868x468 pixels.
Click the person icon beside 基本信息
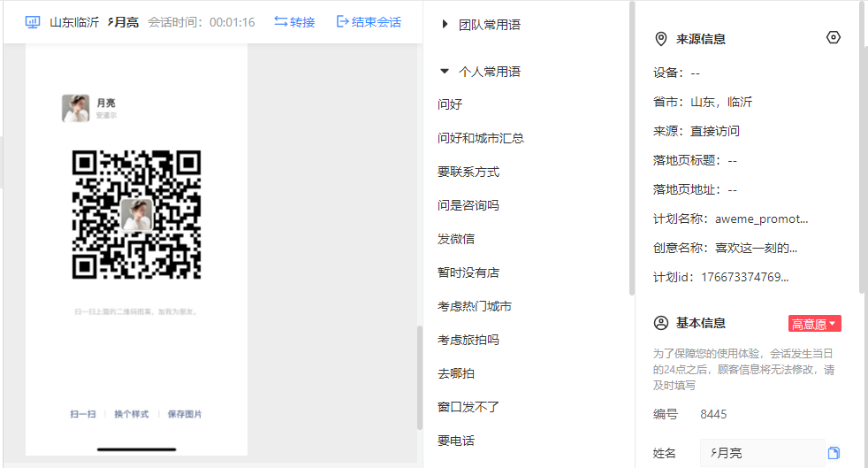661,323
